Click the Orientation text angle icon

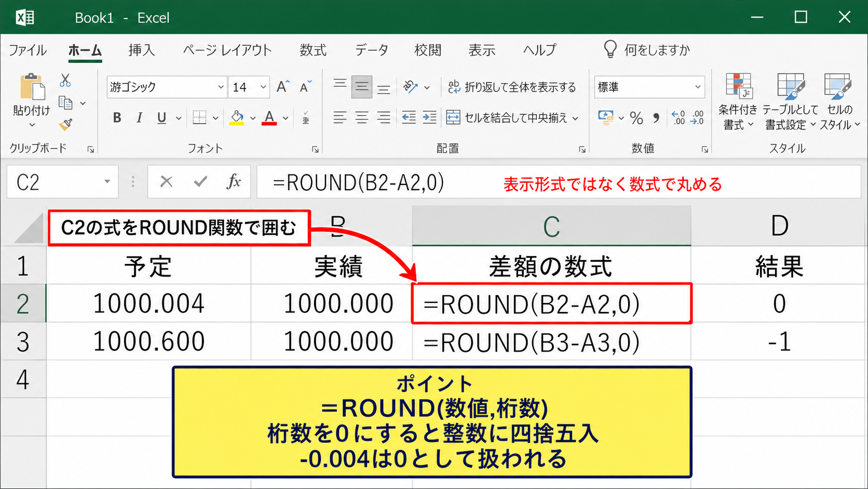point(411,87)
